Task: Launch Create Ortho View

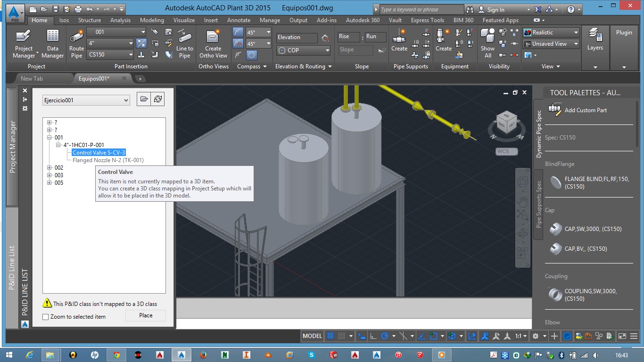Action: 213,43
